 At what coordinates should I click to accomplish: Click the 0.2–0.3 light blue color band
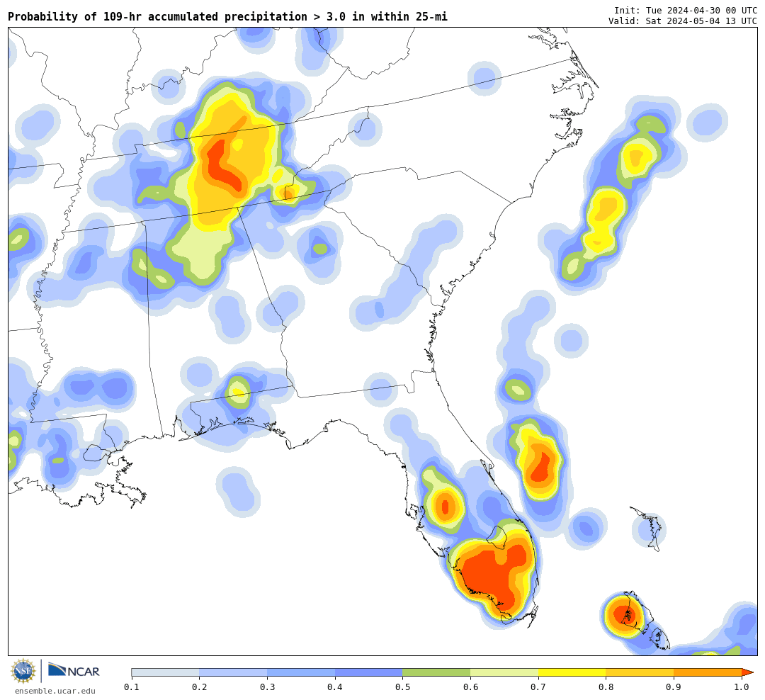coord(233,672)
